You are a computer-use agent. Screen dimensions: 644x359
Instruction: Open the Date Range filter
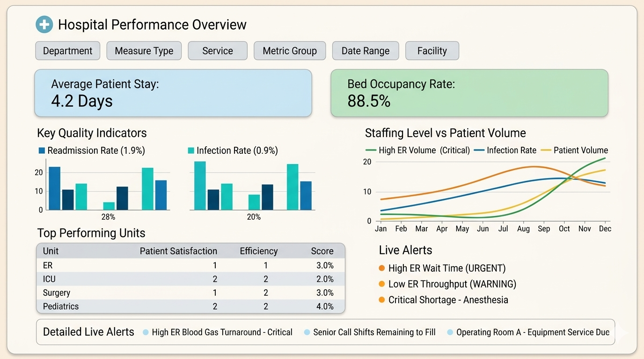click(366, 51)
